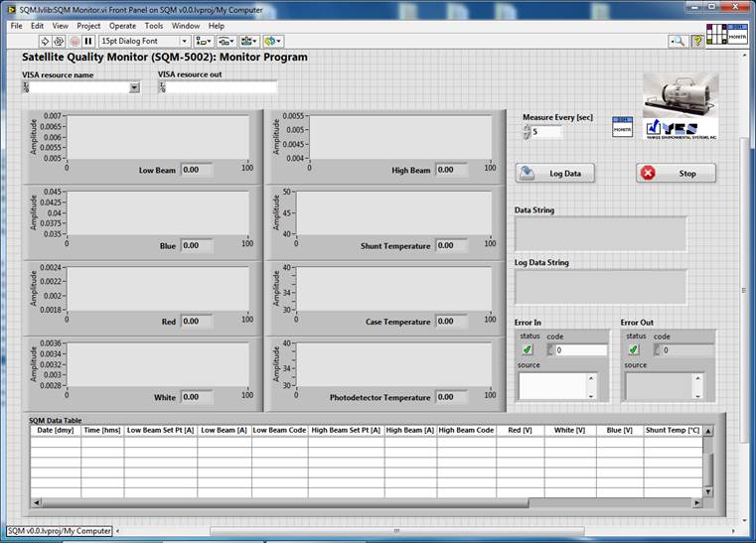This screenshot has width=756, height=543.
Task: Click the Run arrow toolbar icon
Action: click(45, 41)
